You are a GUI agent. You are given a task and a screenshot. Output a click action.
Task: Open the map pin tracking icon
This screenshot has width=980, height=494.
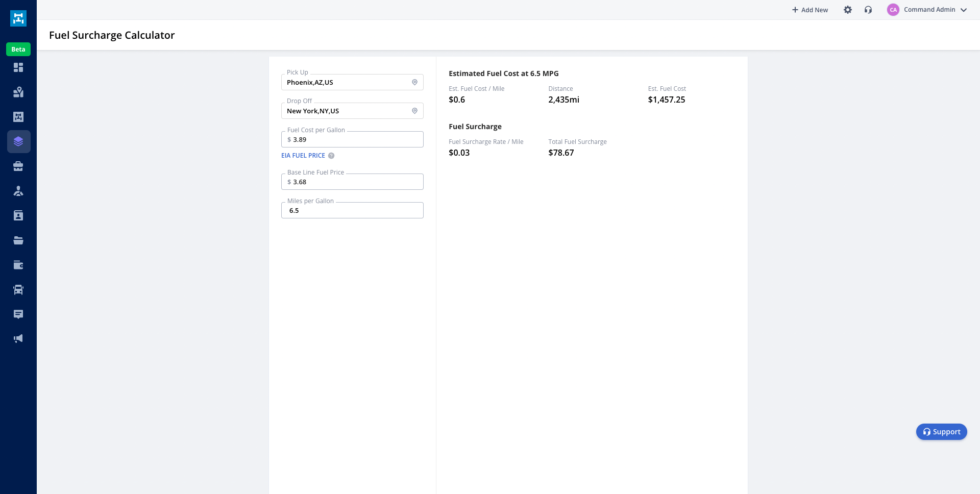point(18,92)
